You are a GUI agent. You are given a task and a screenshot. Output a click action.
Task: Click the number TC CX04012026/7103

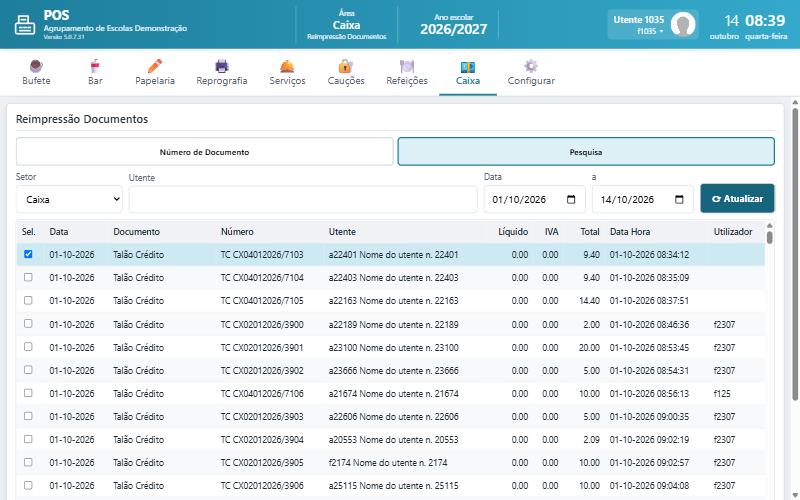point(262,255)
